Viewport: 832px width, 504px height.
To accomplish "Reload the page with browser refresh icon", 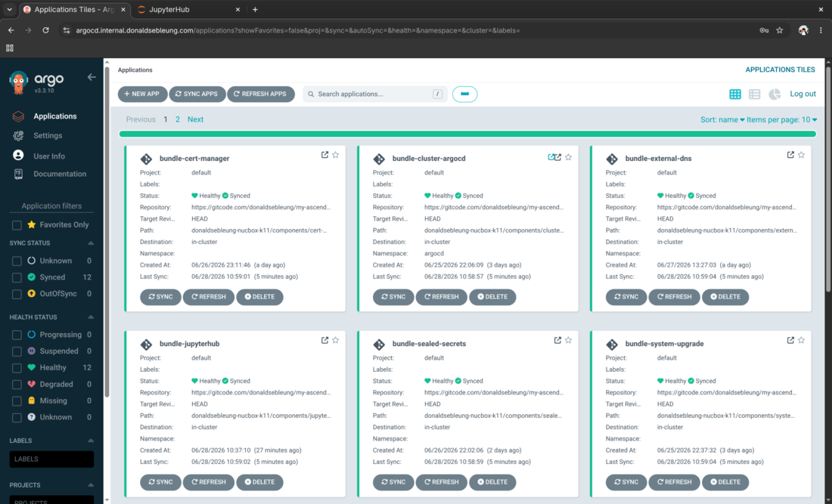I will pos(45,30).
